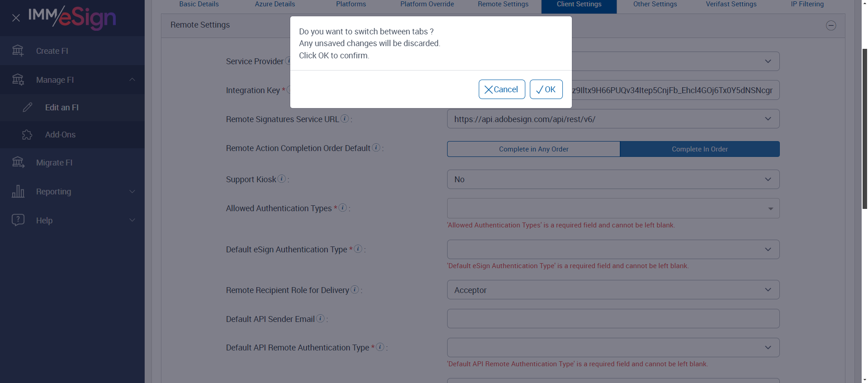This screenshot has width=868, height=383.
Task: Open Remote Recipient Role for Delivery dropdown
Action: (x=613, y=290)
